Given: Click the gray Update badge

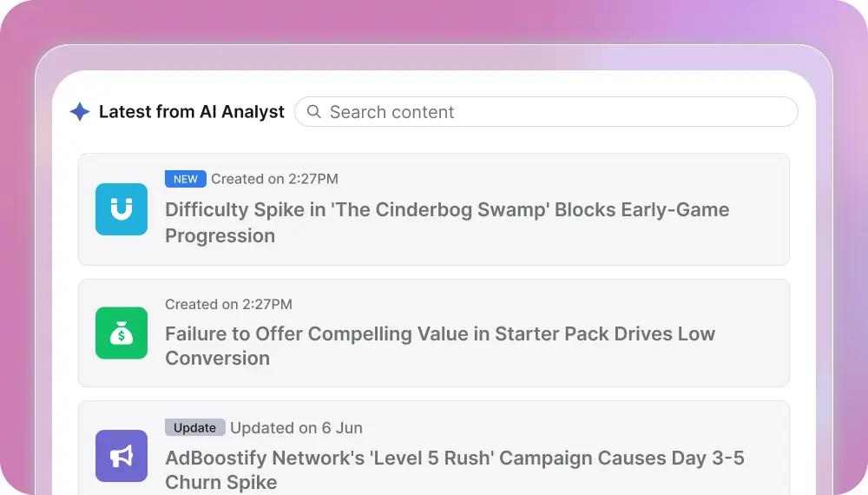Looking at the screenshot, I should tap(195, 427).
